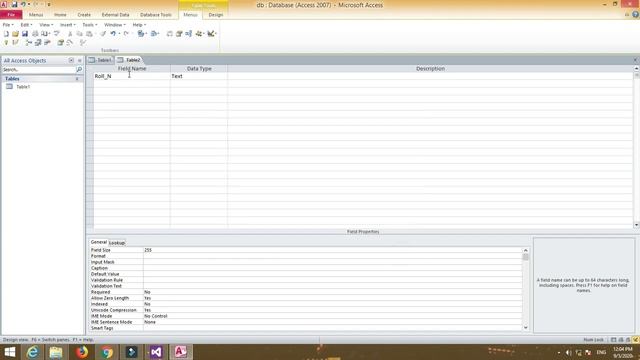Open the classic View menu dropdown
Image resolution: width=640 pixels, height=360 pixels.
coord(46,25)
